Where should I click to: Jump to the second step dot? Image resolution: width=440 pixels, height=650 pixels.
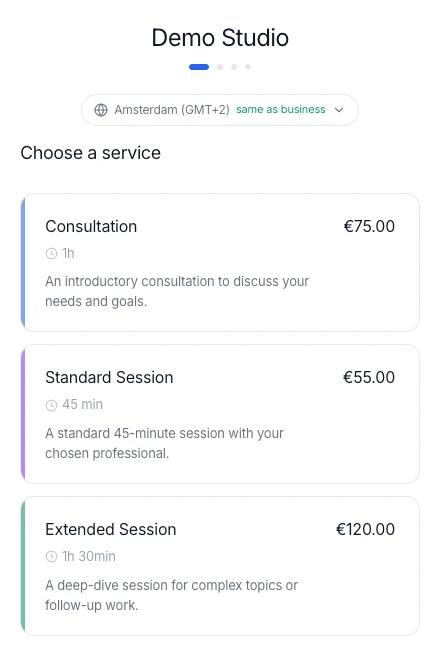220,67
